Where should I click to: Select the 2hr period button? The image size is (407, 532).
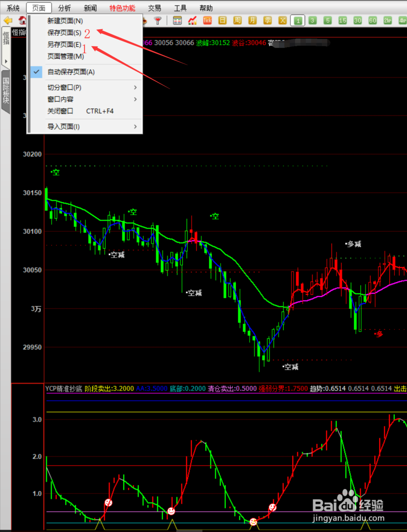click(387, 20)
